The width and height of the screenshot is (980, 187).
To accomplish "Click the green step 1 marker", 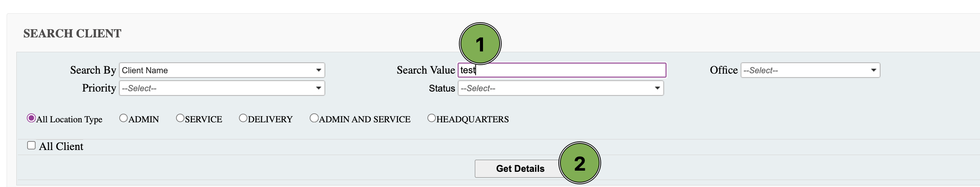I will pyautogui.click(x=480, y=44).
